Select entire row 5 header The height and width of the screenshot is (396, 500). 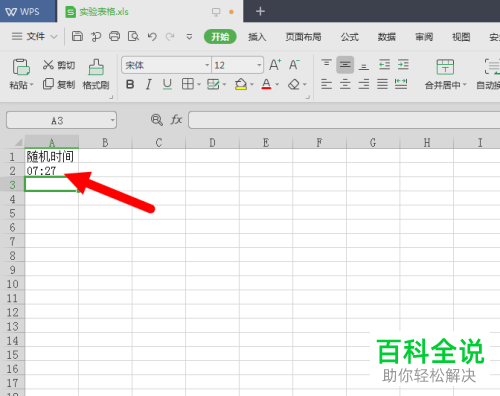tap(12, 213)
